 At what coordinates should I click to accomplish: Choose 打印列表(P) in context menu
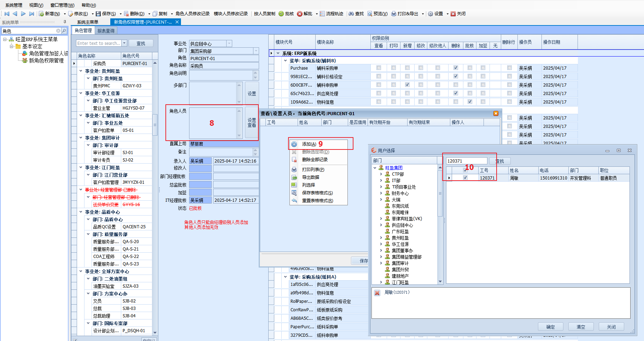point(313,170)
